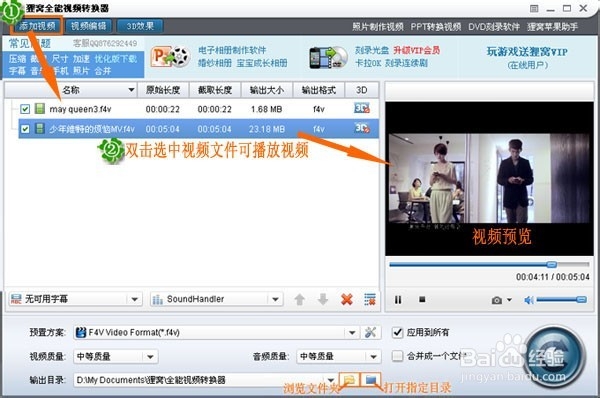Click the F4V format icon in preset
The height and width of the screenshot is (398, 600).
pyautogui.click(x=81, y=332)
